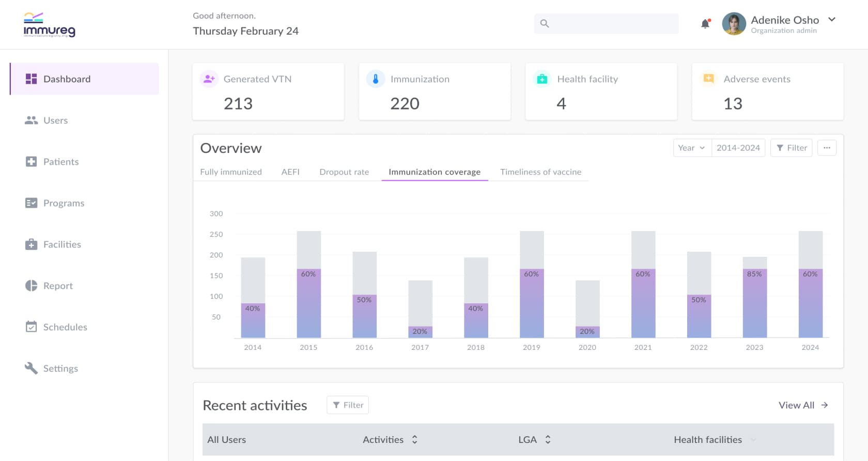Switch to Fully immunized tab
This screenshot has width=868, height=461.
pyautogui.click(x=231, y=172)
